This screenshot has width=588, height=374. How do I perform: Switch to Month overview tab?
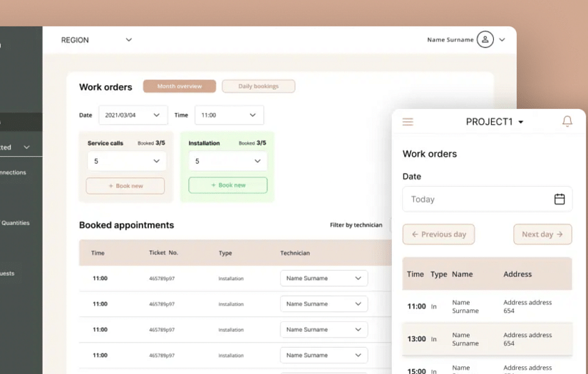180,86
